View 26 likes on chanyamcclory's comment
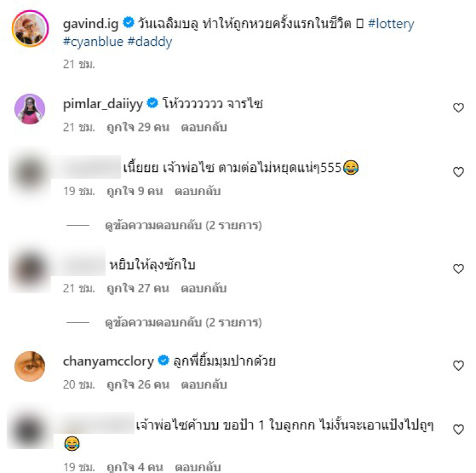The height and width of the screenshot is (473, 476). (138, 385)
